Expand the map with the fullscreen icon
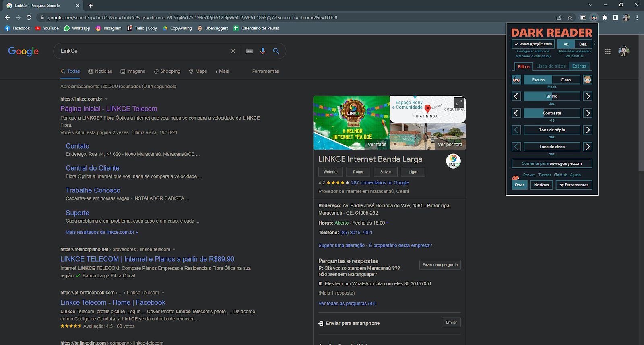Image resolution: width=644 pixels, height=345 pixels. coord(459,103)
